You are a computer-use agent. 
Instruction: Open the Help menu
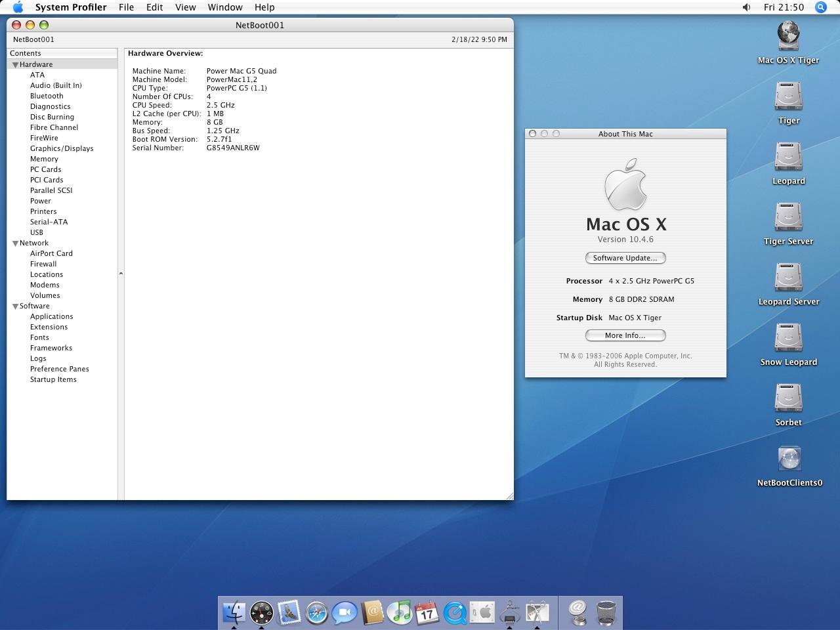pyautogui.click(x=264, y=7)
